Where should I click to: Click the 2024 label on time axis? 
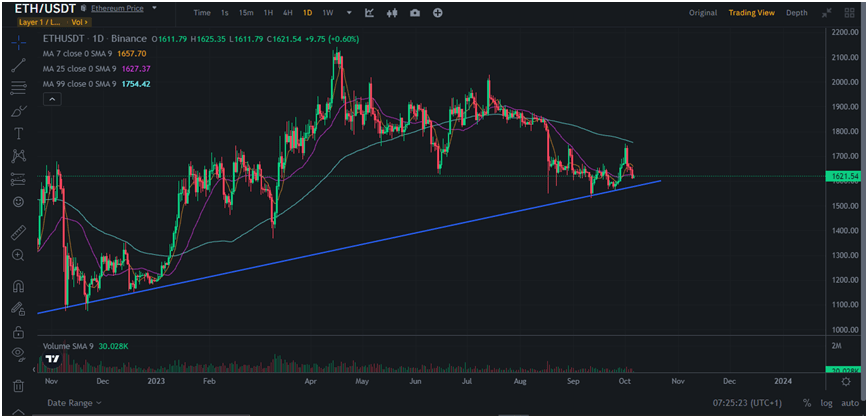click(x=782, y=381)
